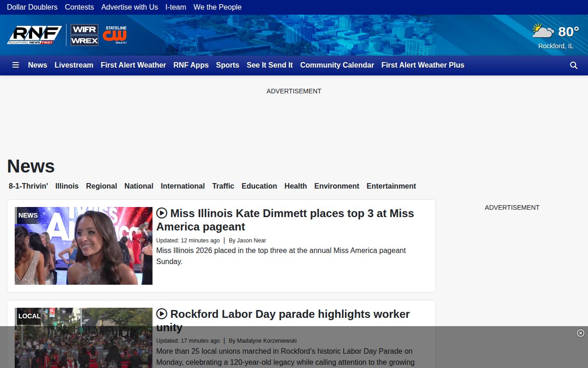
Task: Open See It Send It
Action: 270,65
